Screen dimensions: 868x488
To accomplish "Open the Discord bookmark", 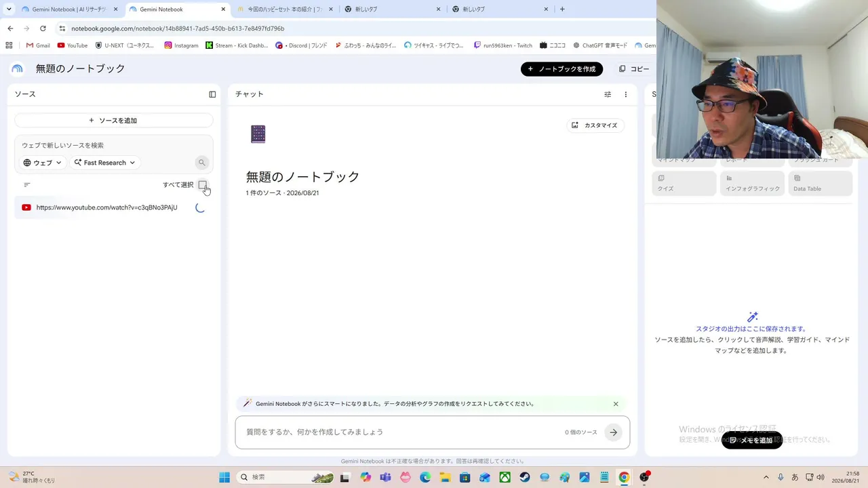I will tap(302, 45).
